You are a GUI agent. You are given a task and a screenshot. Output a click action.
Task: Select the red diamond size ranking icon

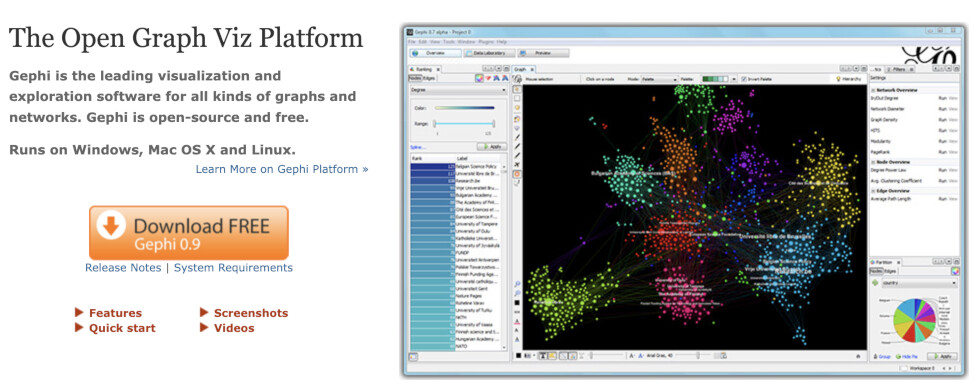pyautogui.click(x=488, y=78)
